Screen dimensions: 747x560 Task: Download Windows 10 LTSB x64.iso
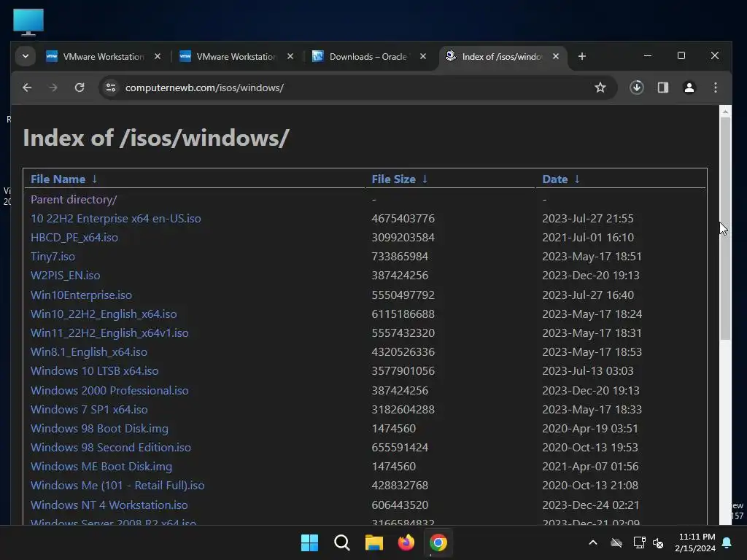pyautogui.click(x=95, y=371)
